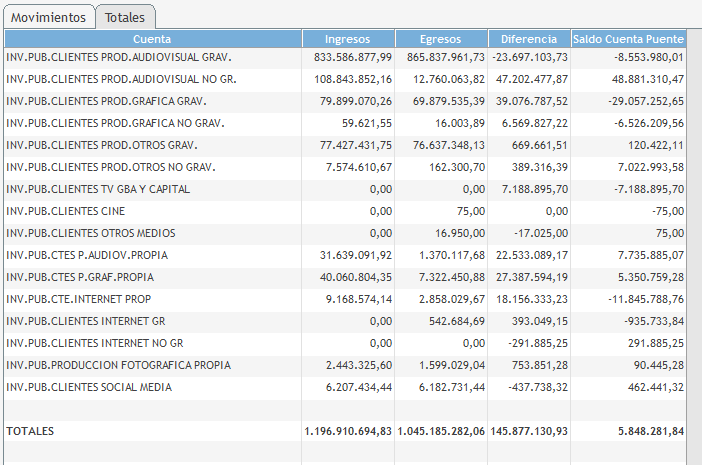Select row INV.PUB.CLIENTES PROD.AUDIOVISUAL NO GR.
Screen dimensions: 702x465
pos(120,79)
